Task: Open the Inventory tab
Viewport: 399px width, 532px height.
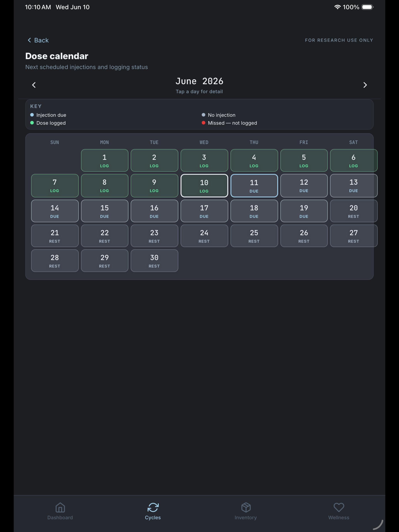Action: [246, 511]
